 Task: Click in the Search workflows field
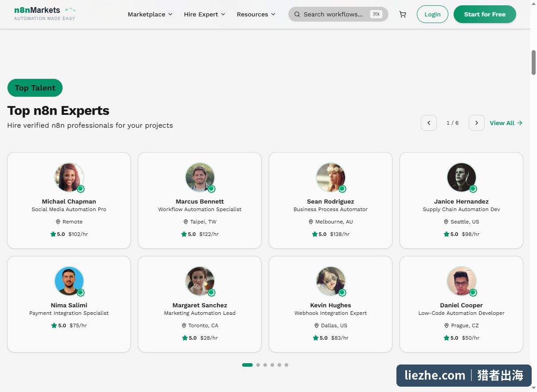coord(338,14)
